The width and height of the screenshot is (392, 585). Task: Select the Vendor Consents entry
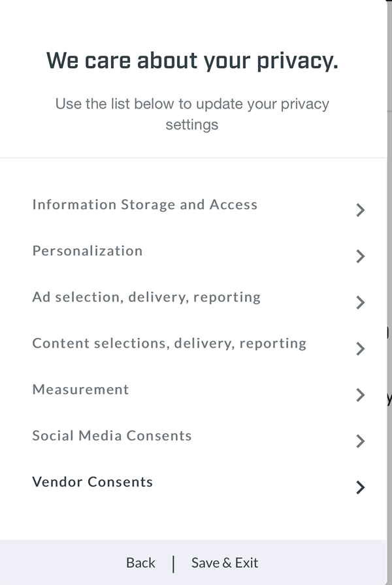[92, 482]
